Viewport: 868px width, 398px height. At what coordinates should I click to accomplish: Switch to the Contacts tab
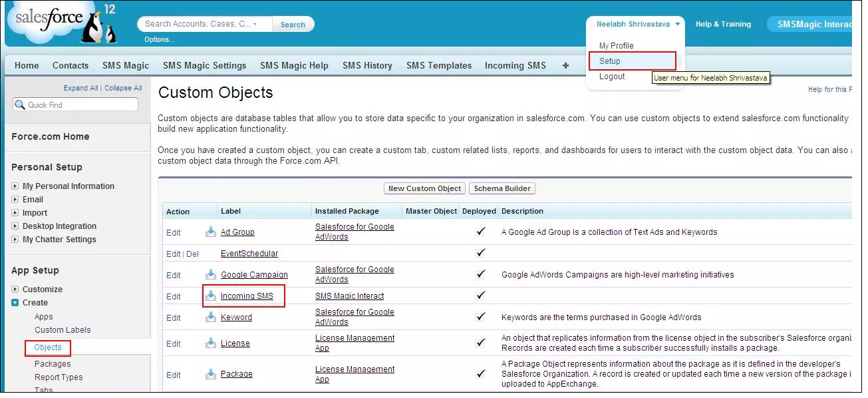(71, 65)
